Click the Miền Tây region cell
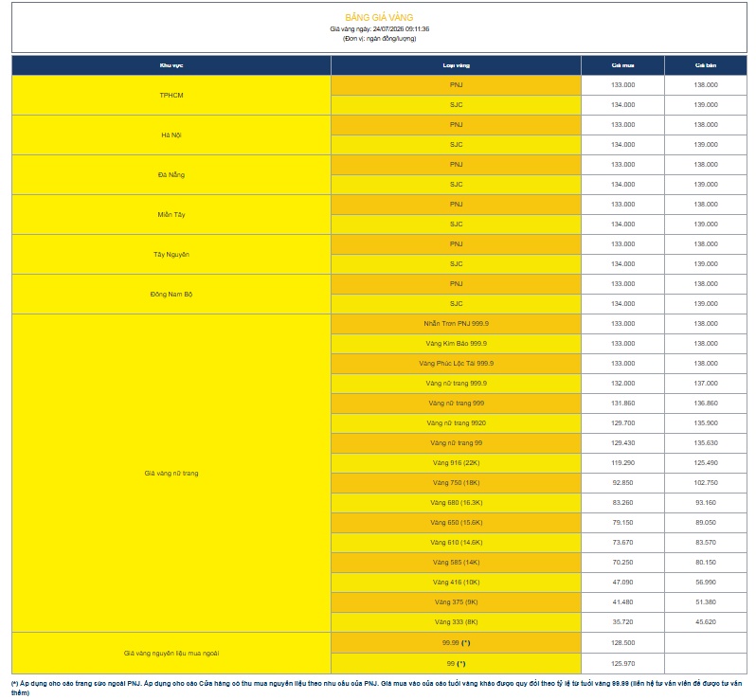 click(x=171, y=214)
